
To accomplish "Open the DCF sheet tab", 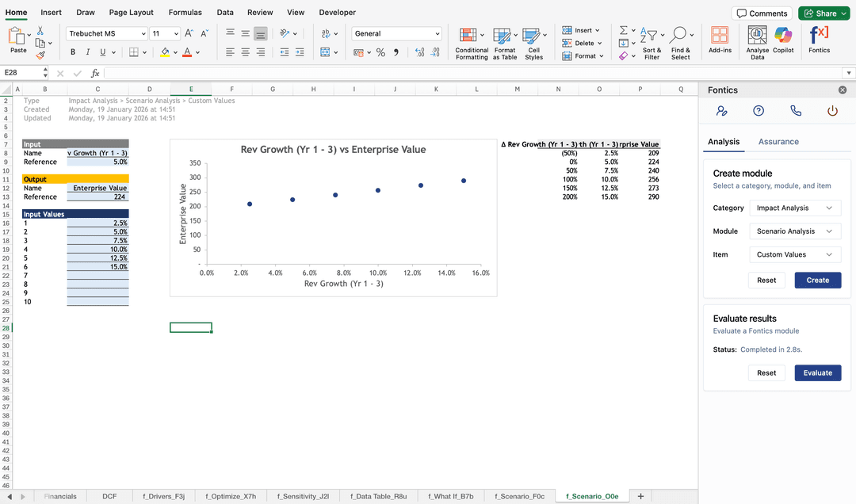I will click(109, 496).
